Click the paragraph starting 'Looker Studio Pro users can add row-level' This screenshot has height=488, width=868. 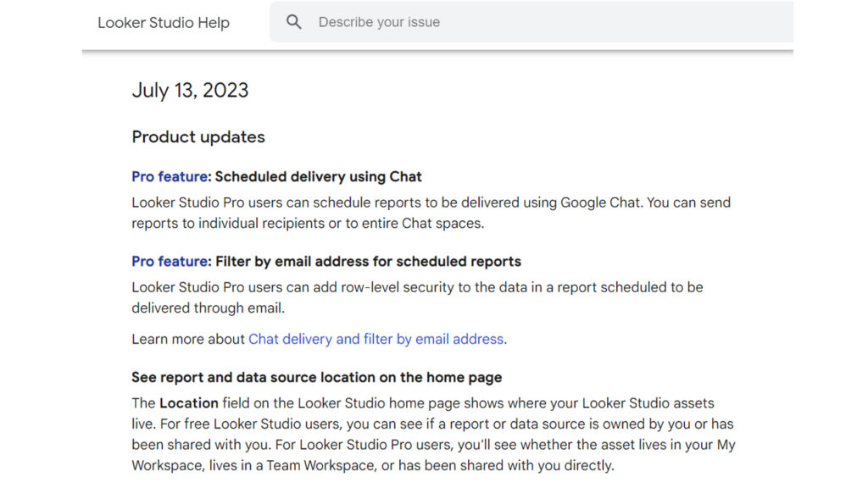tap(417, 297)
